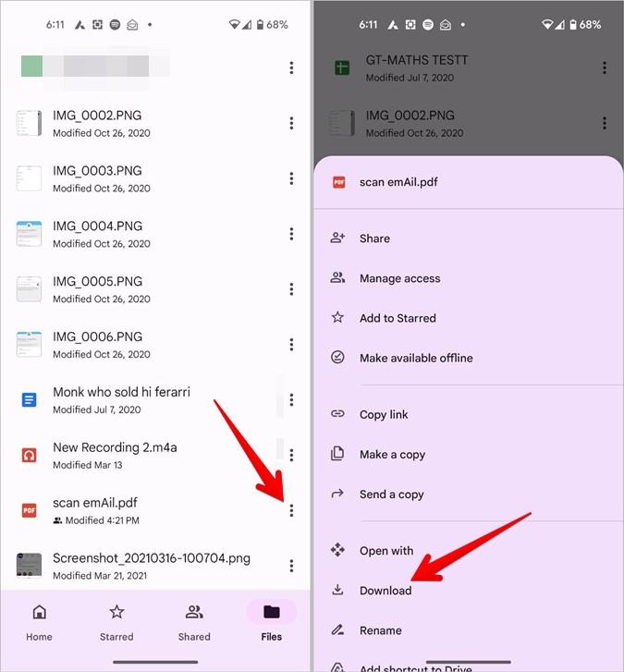The width and height of the screenshot is (624, 672).
Task: Open the IMG_0002.PNG thumbnail in the left file list
Action: coord(30,124)
